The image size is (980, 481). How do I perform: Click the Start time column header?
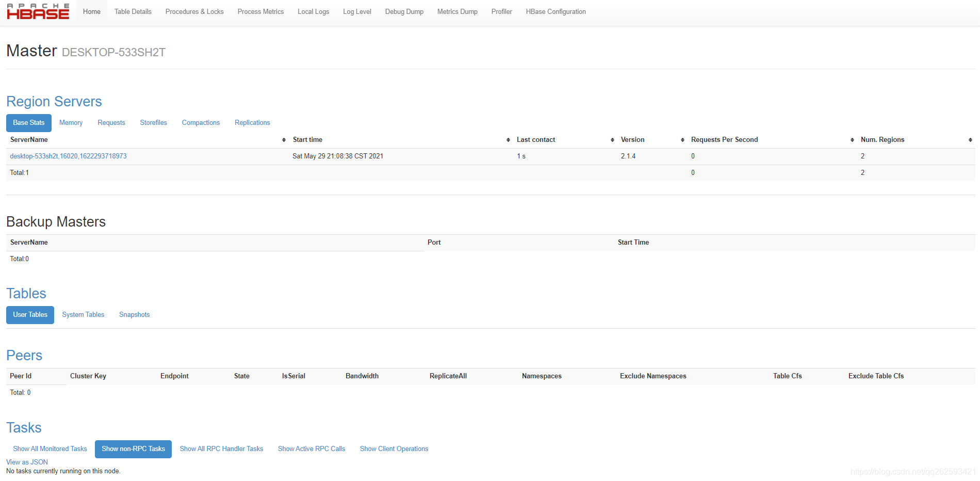click(x=307, y=140)
